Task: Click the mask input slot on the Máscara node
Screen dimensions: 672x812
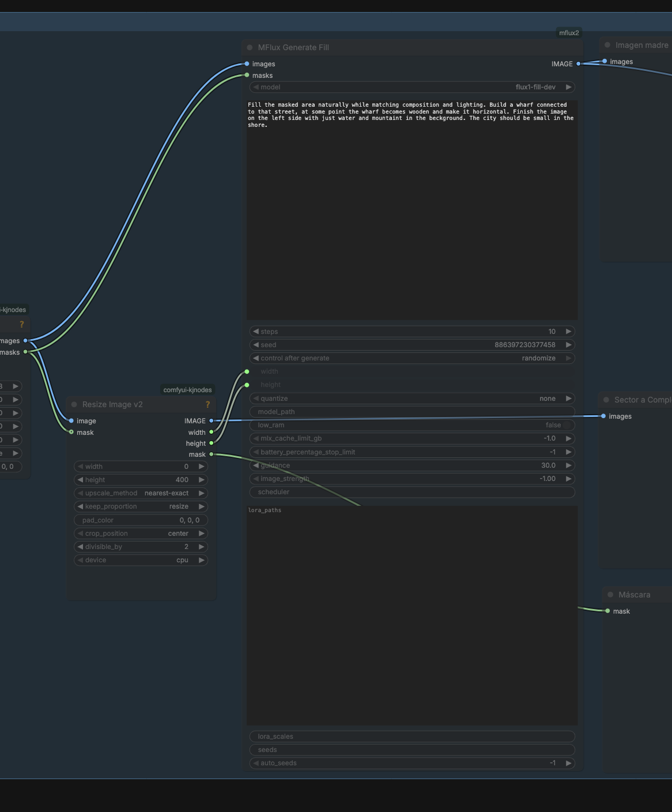Action: pos(607,611)
